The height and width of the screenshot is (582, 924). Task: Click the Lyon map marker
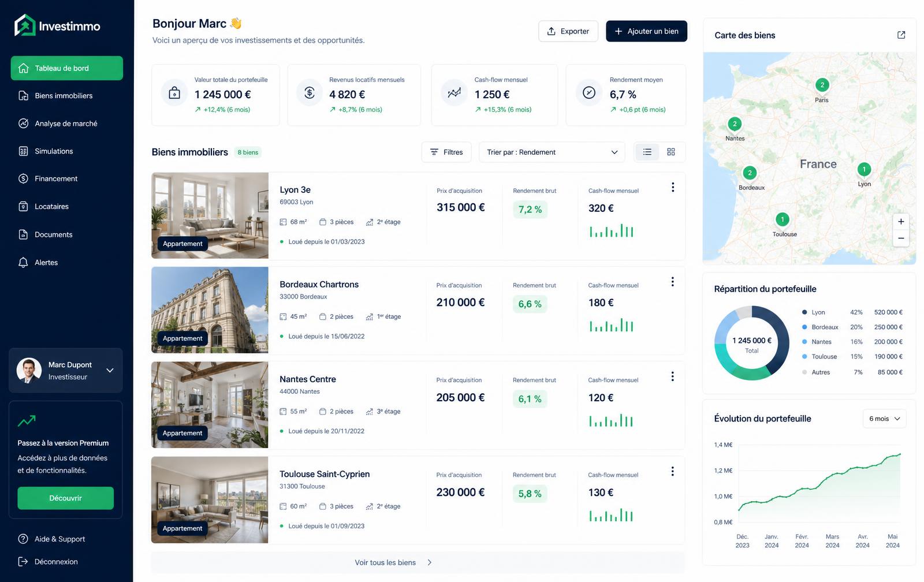864,169
